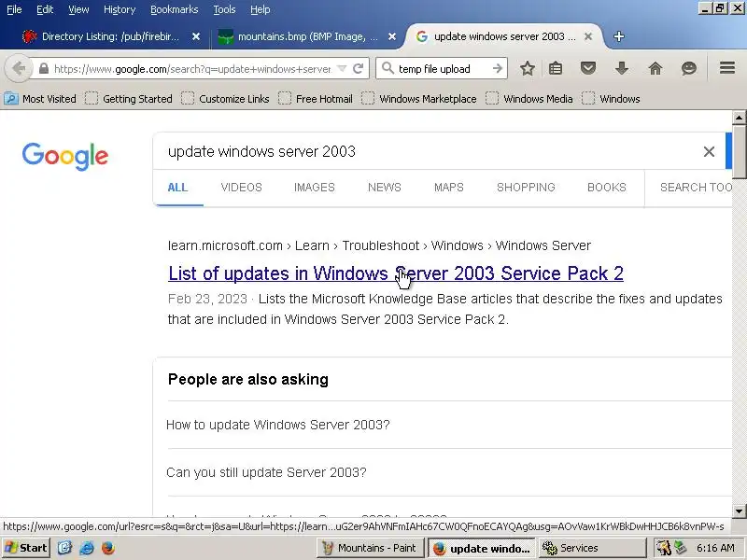Open the File menu

click(14, 9)
